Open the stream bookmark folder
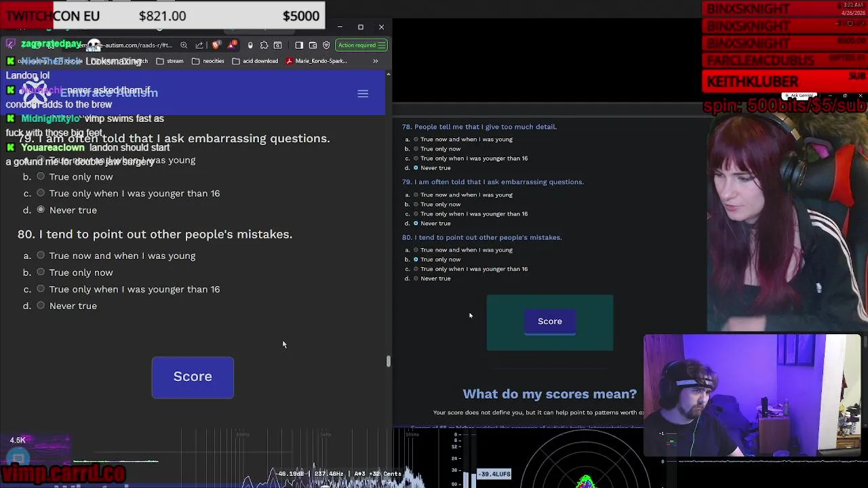The height and width of the screenshot is (488, 868). click(x=170, y=61)
